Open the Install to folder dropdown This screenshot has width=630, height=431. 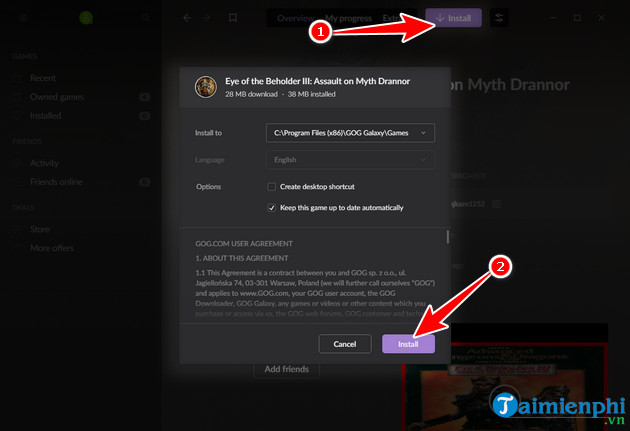click(350, 133)
